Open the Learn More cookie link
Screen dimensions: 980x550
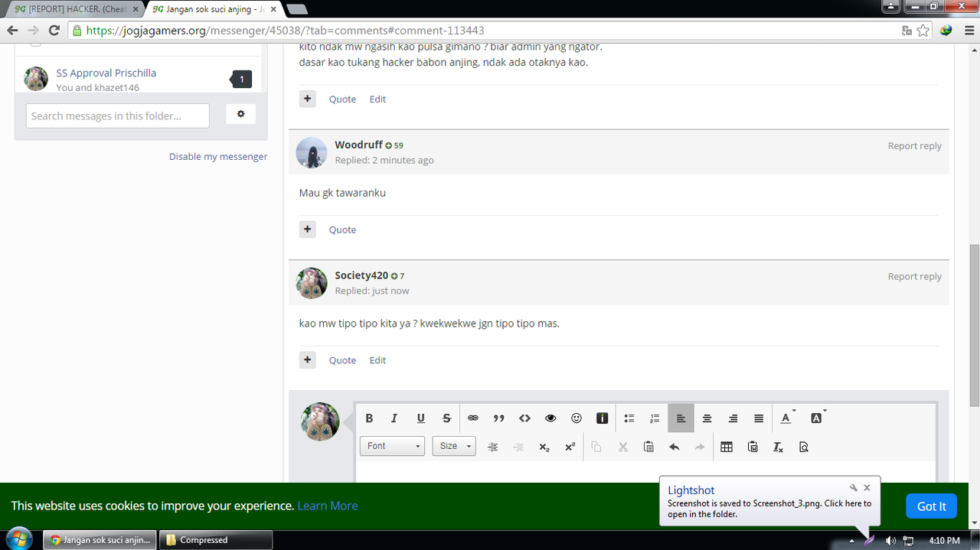point(328,506)
